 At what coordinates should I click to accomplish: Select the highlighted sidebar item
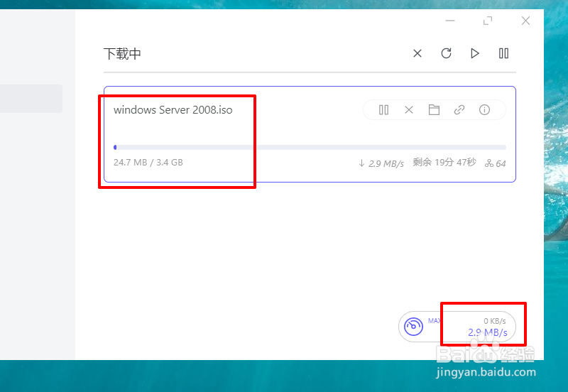(31, 99)
